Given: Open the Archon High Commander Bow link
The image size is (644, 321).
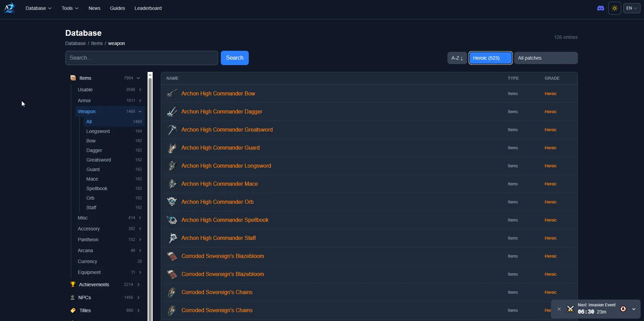Looking at the screenshot, I should [218, 93].
